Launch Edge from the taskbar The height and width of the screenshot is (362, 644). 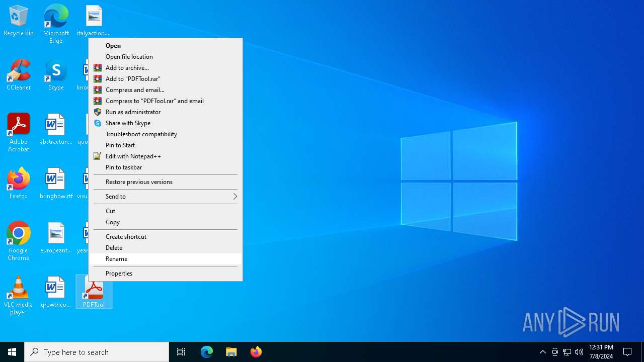tap(207, 352)
